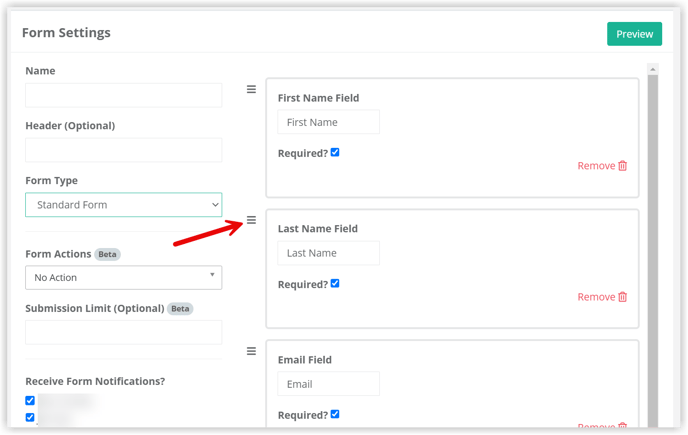The height and width of the screenshot is (435, 688).
Task: Click the Email Field title
Action: [x=305, y=360]
